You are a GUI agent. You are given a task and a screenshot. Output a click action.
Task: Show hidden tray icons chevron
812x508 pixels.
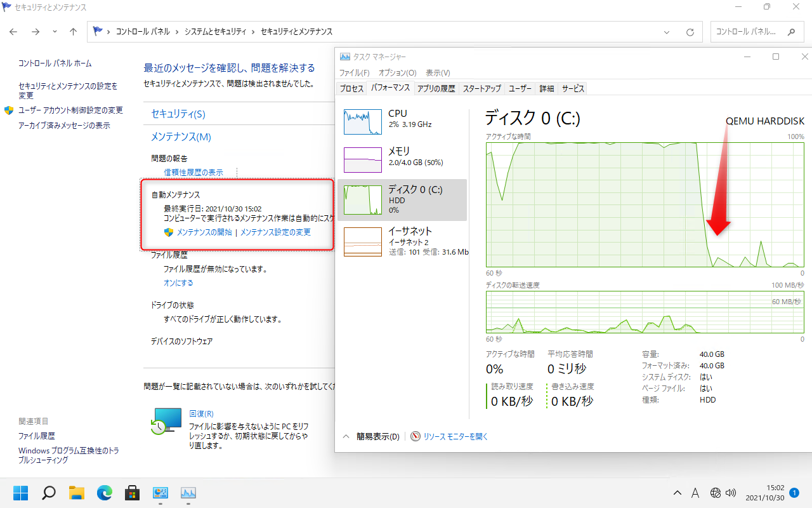(x=678, y=493)
